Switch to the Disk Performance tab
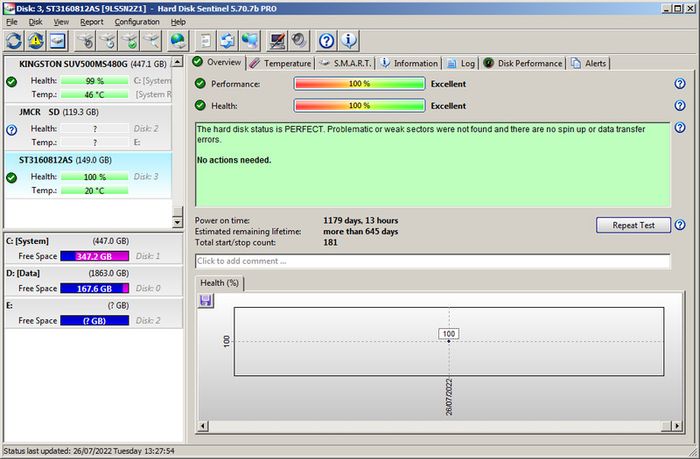 tap(523, 63)
